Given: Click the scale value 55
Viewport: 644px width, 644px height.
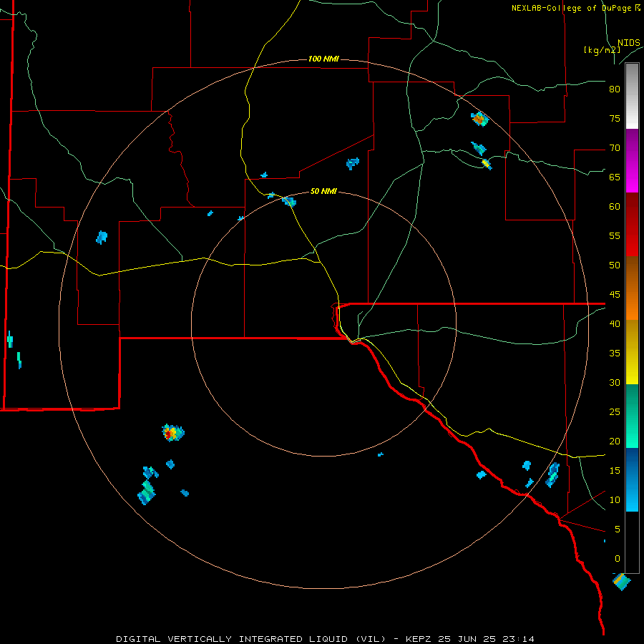Looking at the screenshot, I should [615, 235].
